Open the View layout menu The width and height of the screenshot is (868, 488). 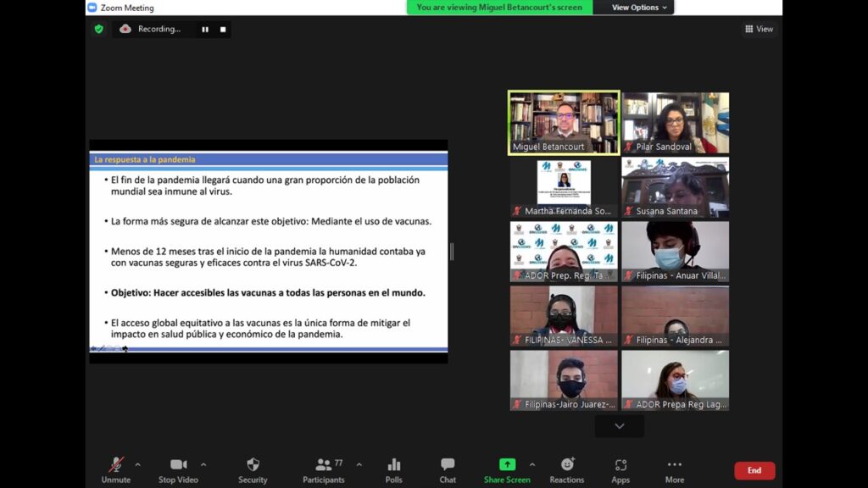pyautogui.click(x=759, y=29)
